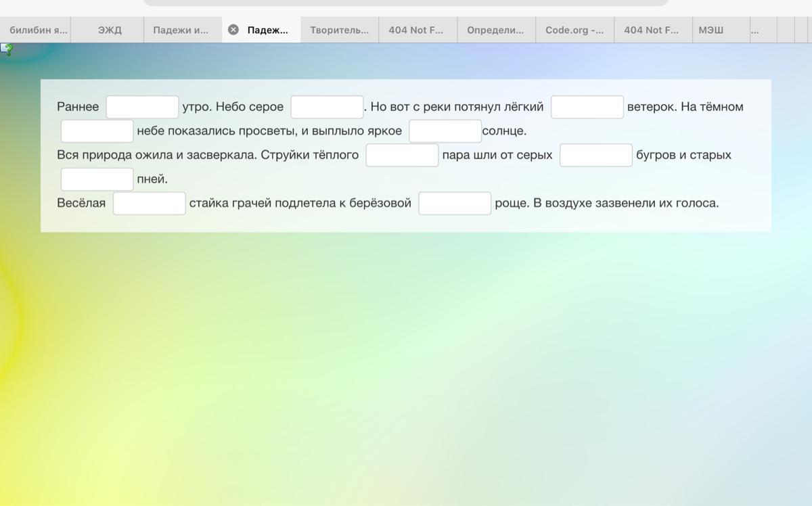Switch to the Code.org tab
This screenshot has height=506, width=812.
point(574,30)
